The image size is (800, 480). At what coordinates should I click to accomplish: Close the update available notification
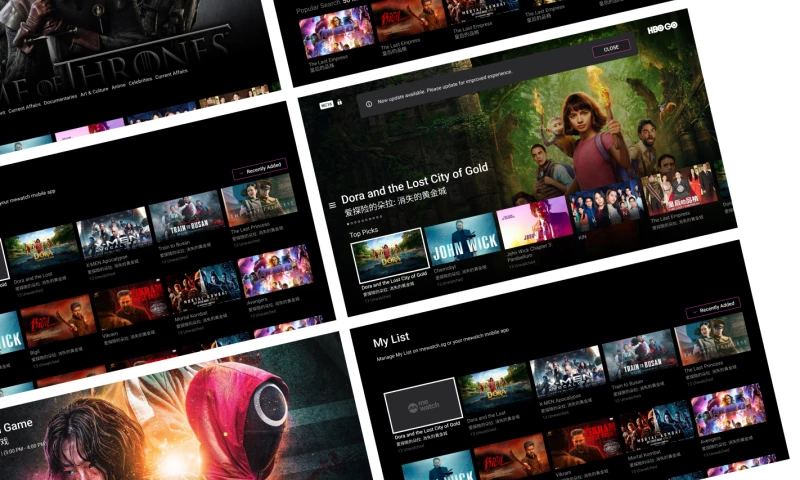point(611,48)
